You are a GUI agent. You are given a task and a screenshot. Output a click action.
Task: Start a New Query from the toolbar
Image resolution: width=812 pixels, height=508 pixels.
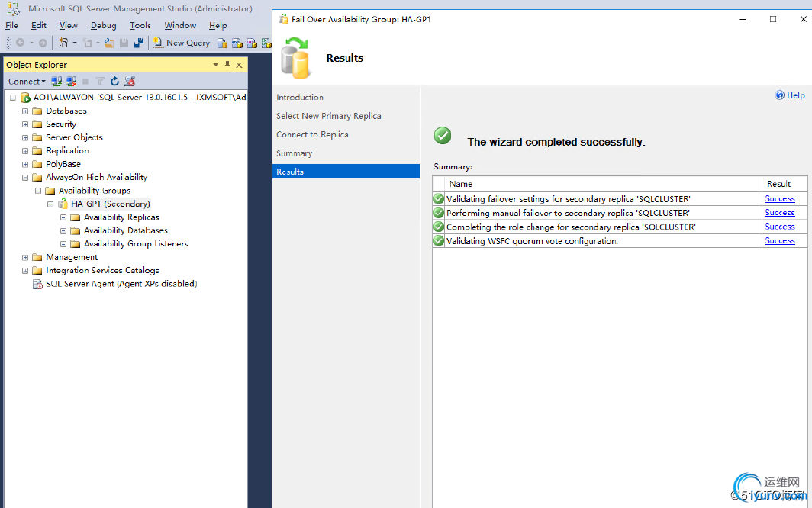(182, 43)
